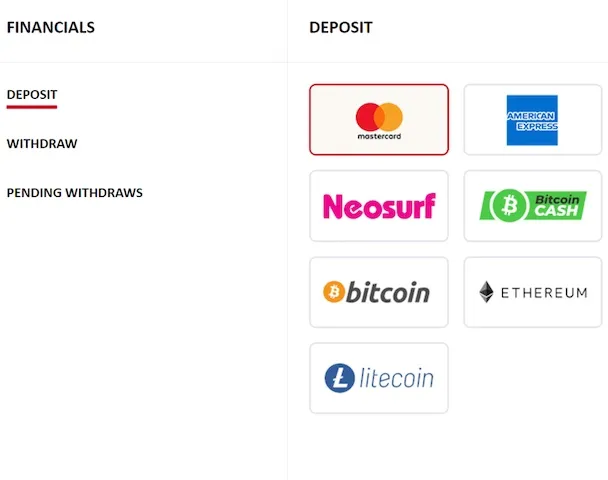This screenshot has width=608, height=480.
Task: Open the Deposit section in Financials menu
Action: click(x=32, y=95)
